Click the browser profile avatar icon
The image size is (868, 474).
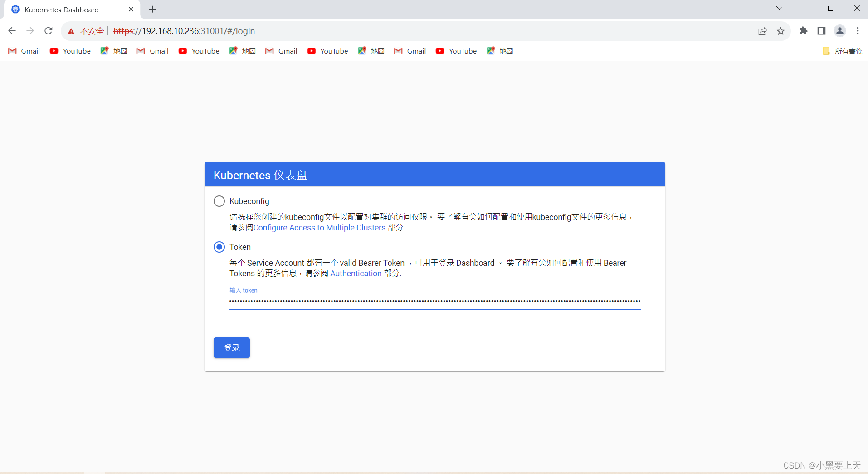click(840, 31)
